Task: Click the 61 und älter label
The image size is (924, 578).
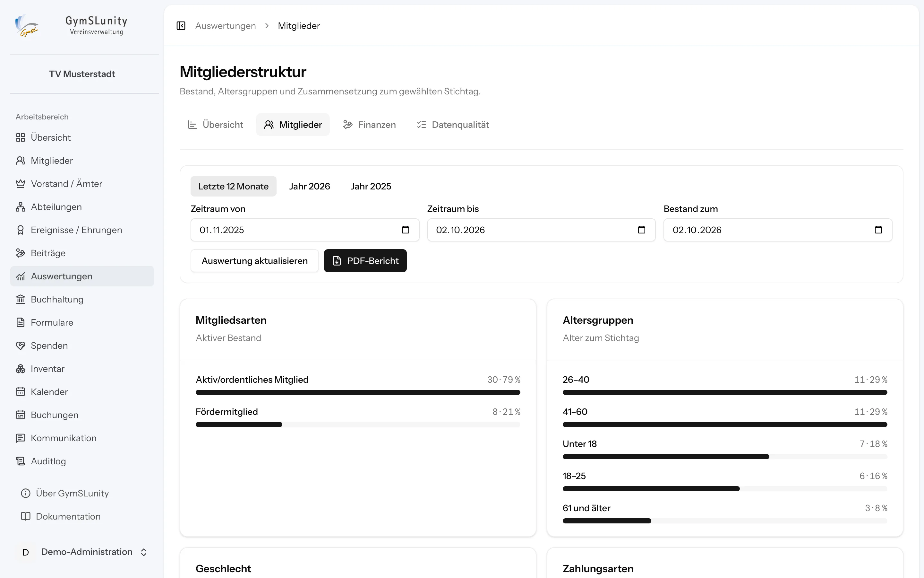Action: click(x=586, y=508)
